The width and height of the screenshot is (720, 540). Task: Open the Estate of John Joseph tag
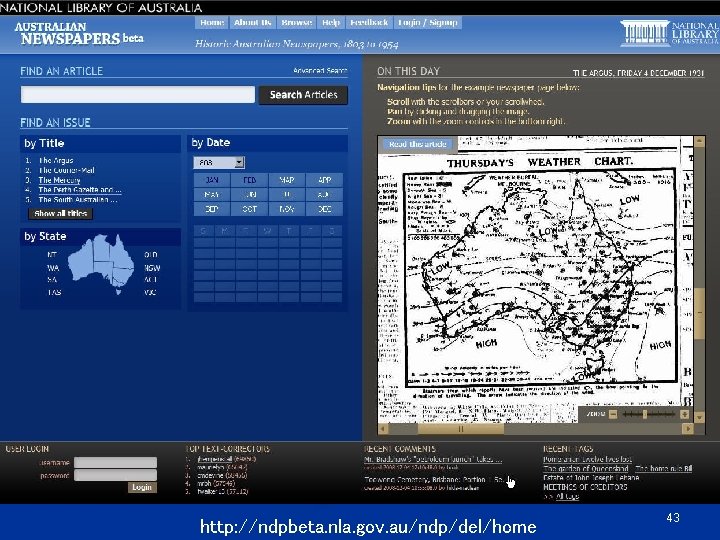pos(591,478)
